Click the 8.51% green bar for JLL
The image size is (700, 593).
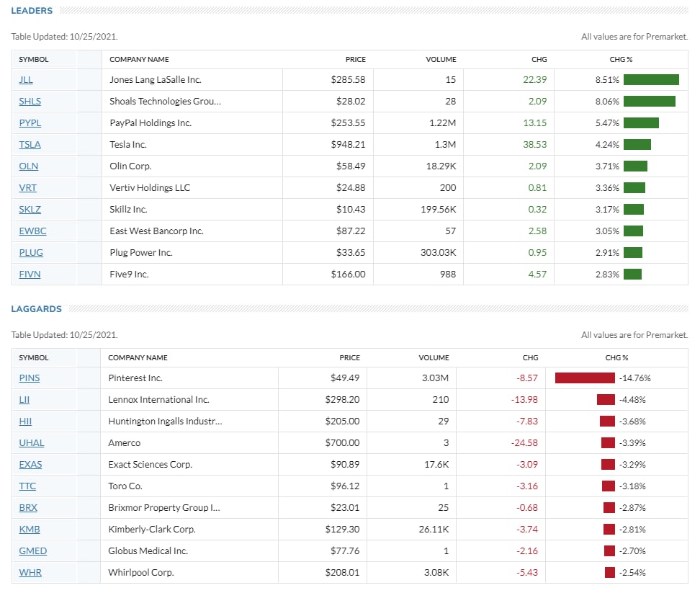651,80
